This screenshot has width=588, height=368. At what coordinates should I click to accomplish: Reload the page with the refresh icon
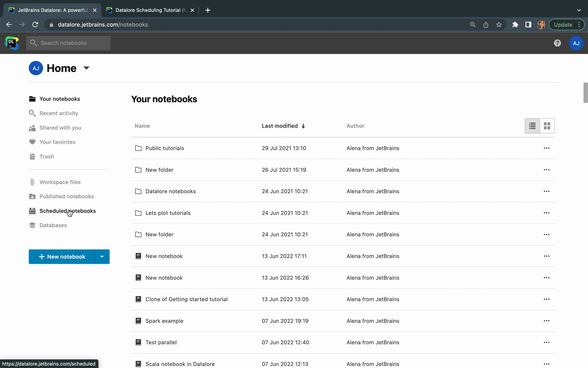click(35, 25)
